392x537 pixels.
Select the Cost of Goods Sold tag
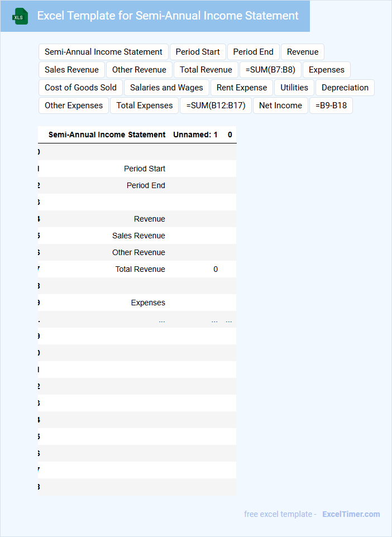pyautogui.click(x=80, y=88)
